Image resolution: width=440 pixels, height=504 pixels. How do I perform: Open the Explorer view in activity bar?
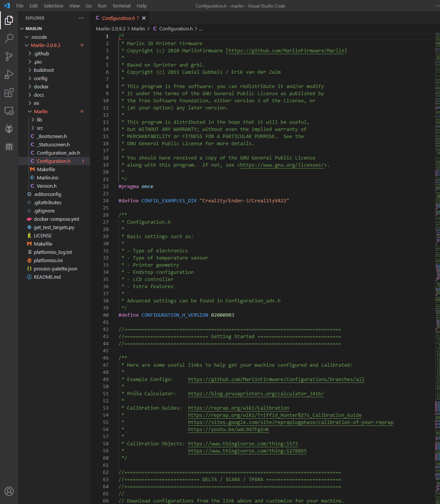click(9, 20)
